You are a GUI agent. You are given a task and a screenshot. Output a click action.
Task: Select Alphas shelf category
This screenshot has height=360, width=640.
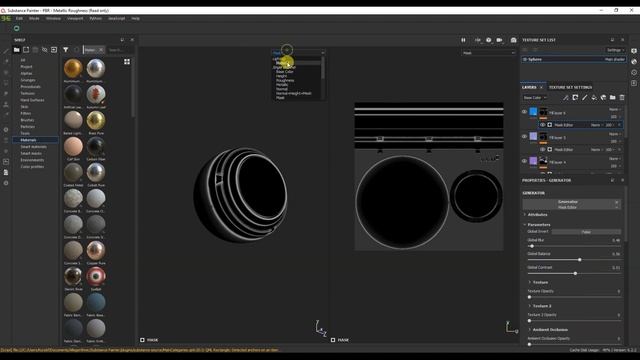point(27,73)
